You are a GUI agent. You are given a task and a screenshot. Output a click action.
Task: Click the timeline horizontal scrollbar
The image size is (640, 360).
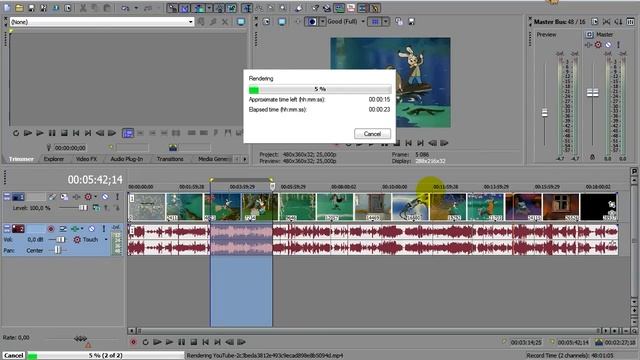(x=368, y=331)
